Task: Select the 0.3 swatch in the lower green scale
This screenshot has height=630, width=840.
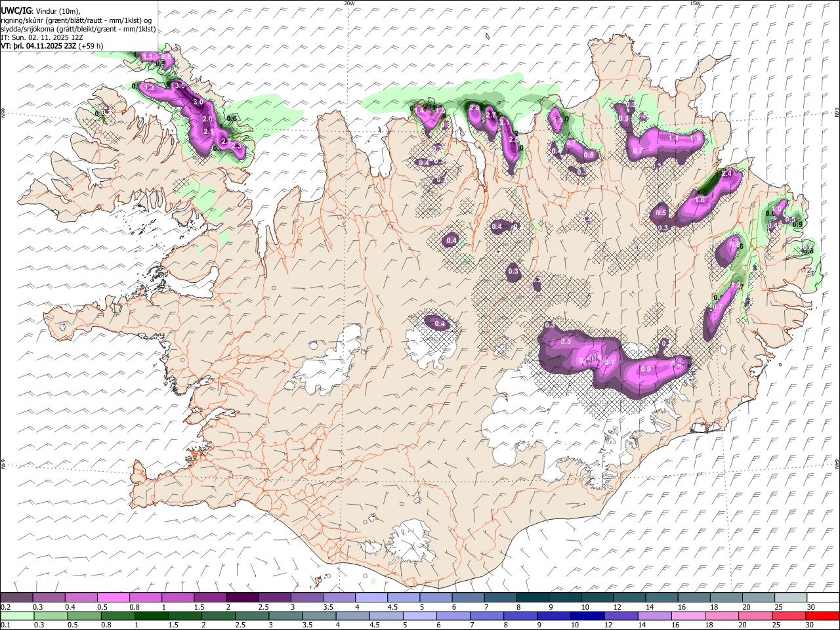Action: [51, 616]
